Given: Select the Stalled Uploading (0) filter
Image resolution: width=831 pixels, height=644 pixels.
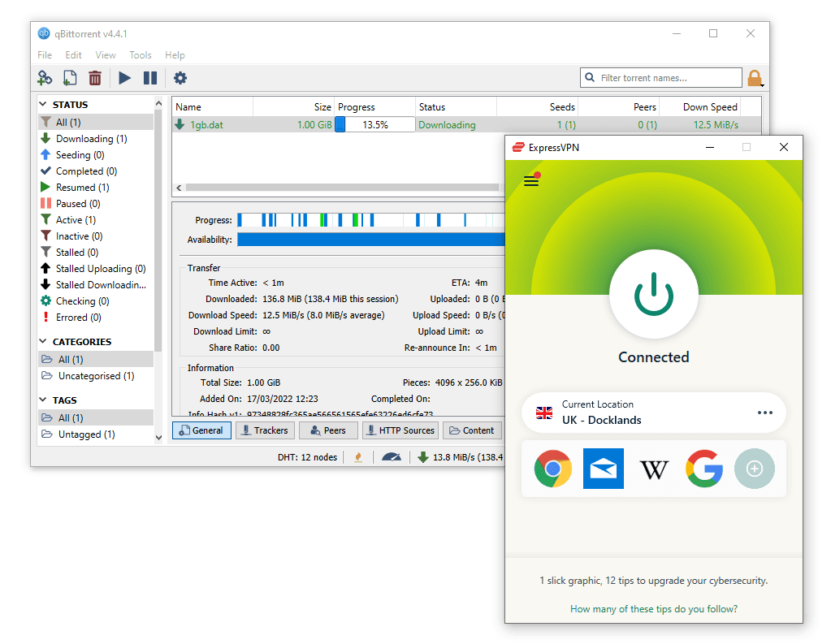Looking at the screenshot, I should [x=96, y=269].
